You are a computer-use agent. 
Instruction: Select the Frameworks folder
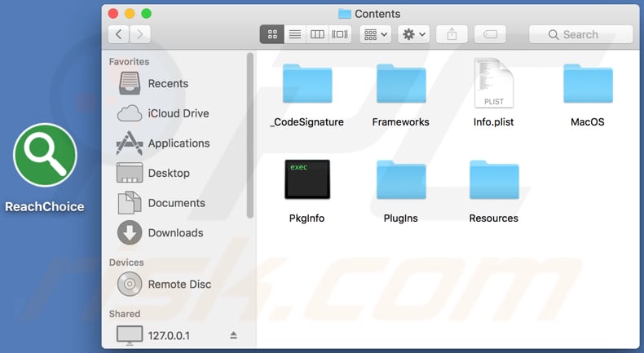tap(401, 84)
